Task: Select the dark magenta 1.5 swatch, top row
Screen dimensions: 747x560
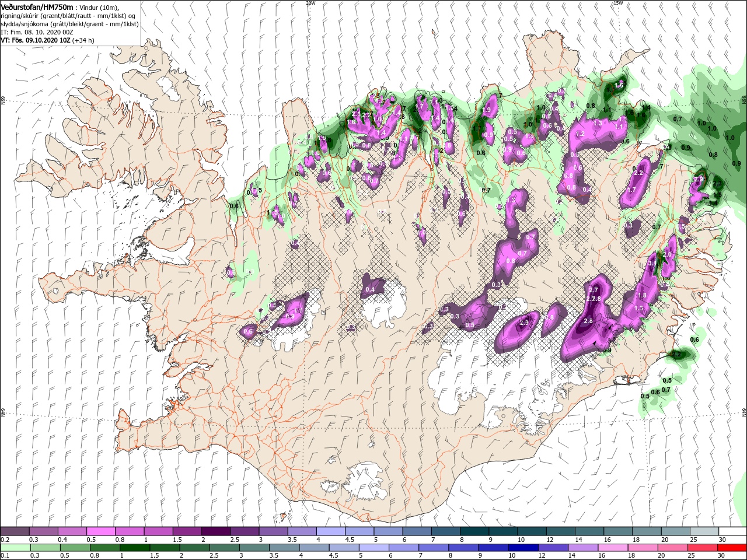Action: coord(187,531)
